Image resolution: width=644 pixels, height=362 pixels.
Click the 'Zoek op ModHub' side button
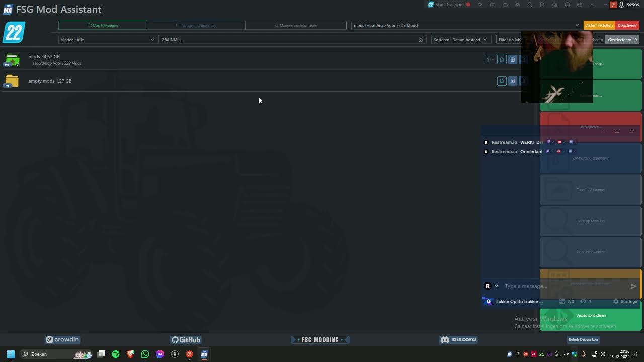click(x=591, y=221)
